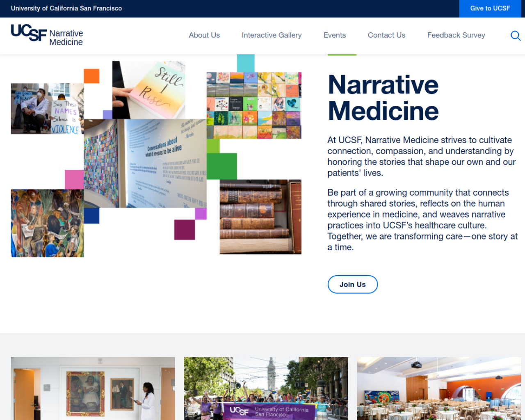This screenshot has height=420, width=525.
Task: Follow University of California San Francisco link
Action: 66,8
